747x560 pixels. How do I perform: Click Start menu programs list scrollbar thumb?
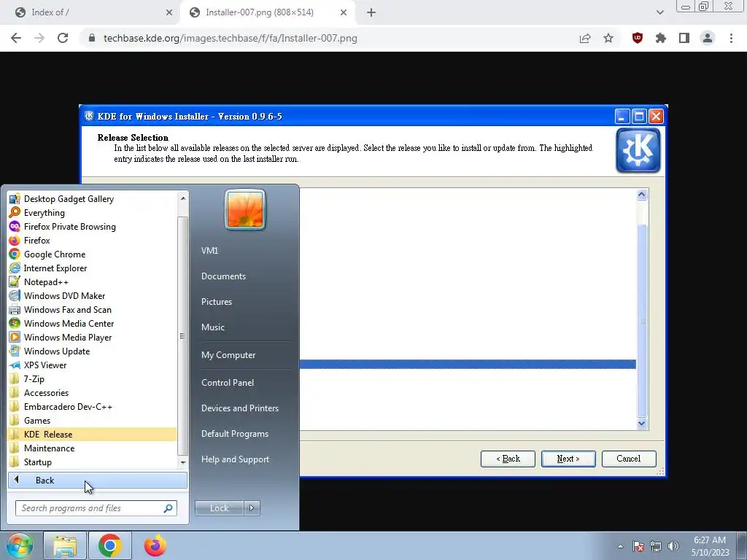(x=182, y=335)
